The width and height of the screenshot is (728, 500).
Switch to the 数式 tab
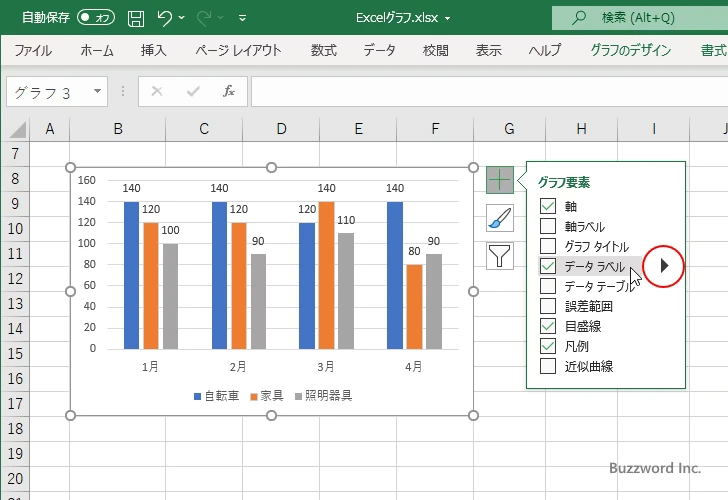[324, 50]
